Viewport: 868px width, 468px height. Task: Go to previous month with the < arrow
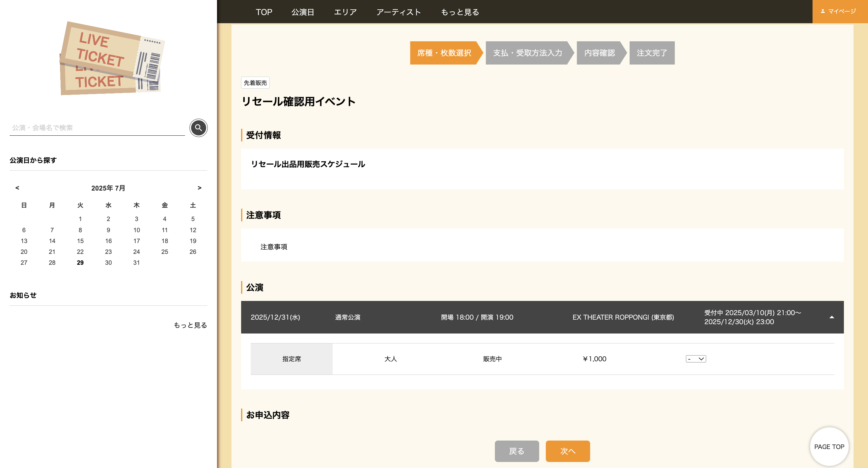click(17, 188)
